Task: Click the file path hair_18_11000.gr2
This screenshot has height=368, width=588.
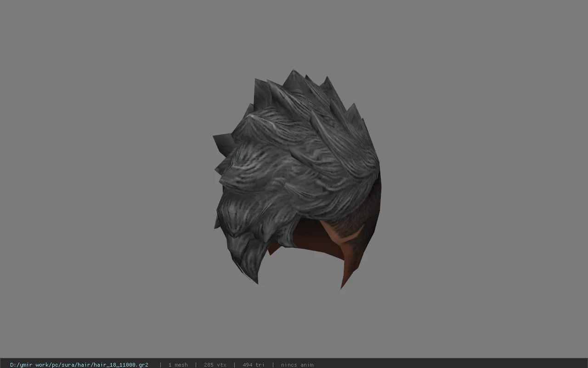Action: tap(79, 365)
